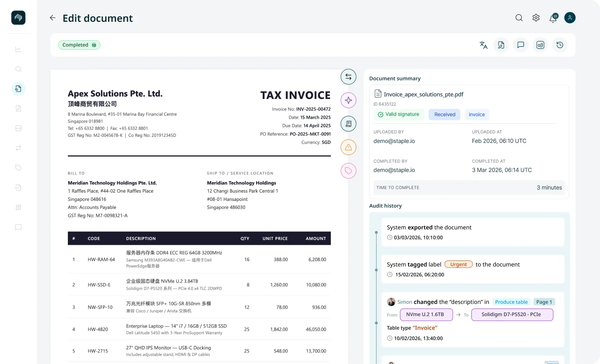Click the swap arrows circle button
Viewport: 600px width, 364px height.
pos(348,76)
